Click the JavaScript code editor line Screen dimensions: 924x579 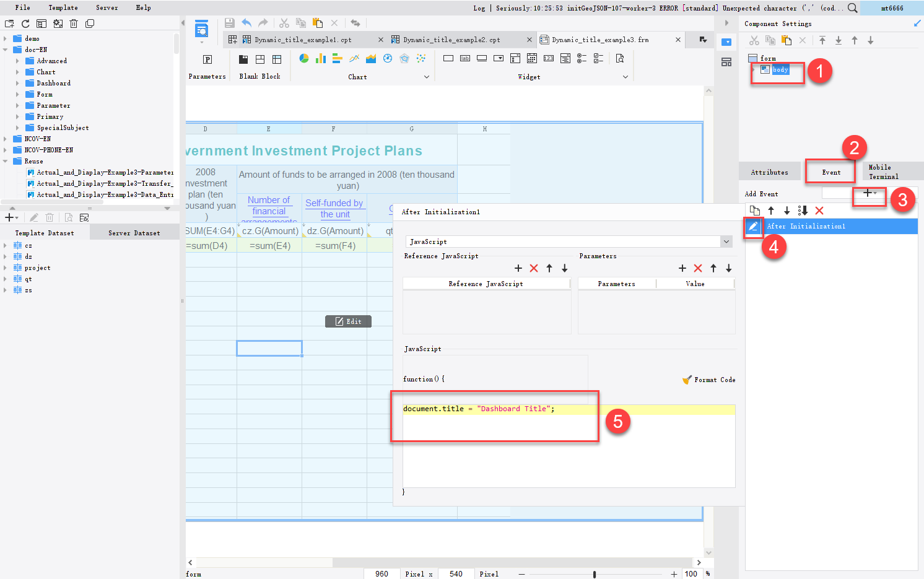(569, 409)
